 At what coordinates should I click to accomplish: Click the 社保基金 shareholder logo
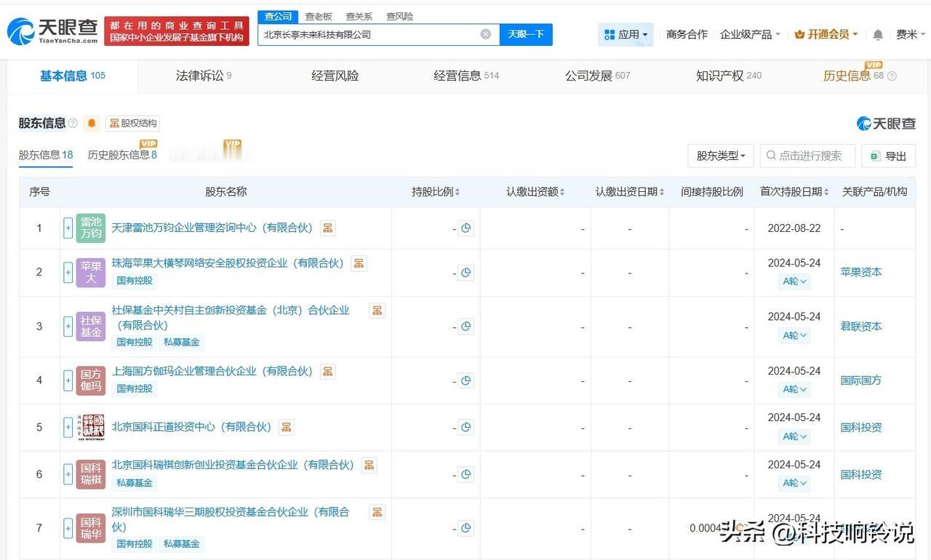coord(91,327)
